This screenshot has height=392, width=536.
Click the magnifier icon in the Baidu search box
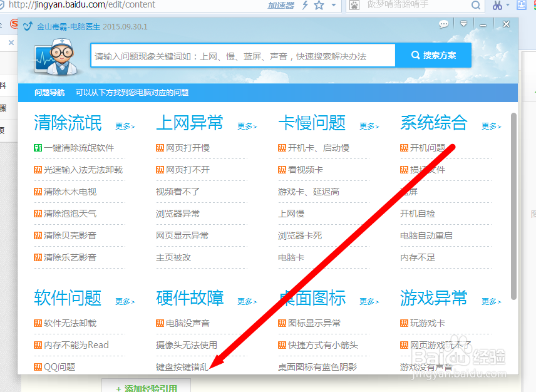(x=475, y=6)
